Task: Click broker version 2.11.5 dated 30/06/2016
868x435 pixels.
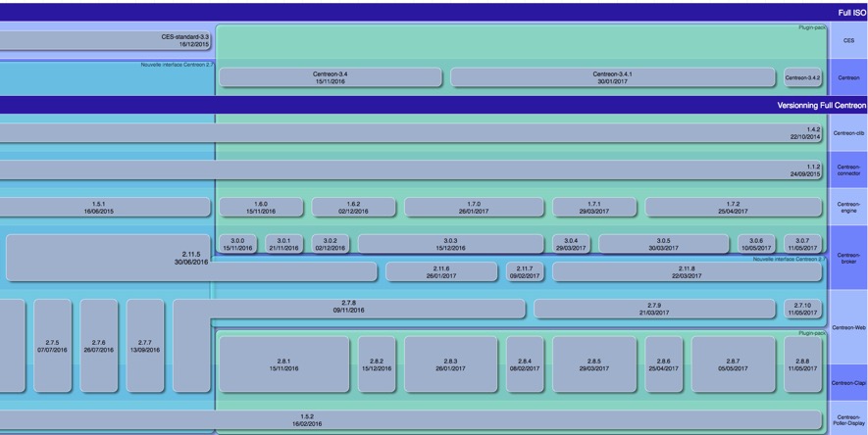Action: (x=108, y=258)
